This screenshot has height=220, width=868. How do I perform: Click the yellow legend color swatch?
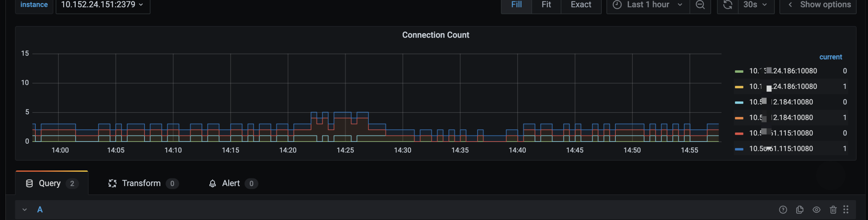[x=739, y=87]
